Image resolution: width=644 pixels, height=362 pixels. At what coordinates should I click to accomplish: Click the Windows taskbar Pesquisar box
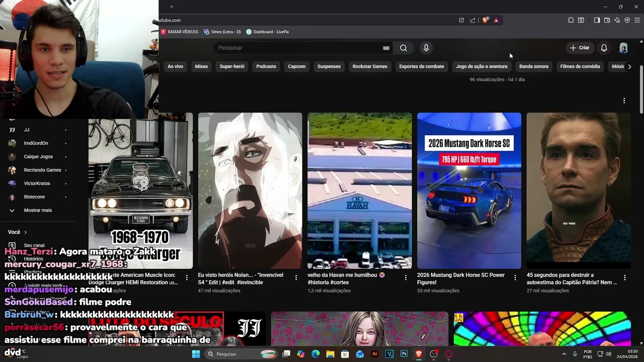[242, 354]
